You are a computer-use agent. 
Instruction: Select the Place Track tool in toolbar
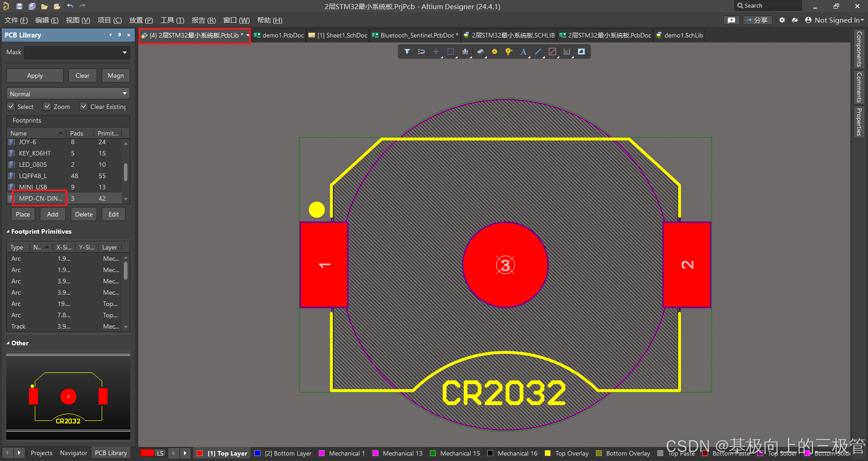pyautogui.click(x=552, y=52)
